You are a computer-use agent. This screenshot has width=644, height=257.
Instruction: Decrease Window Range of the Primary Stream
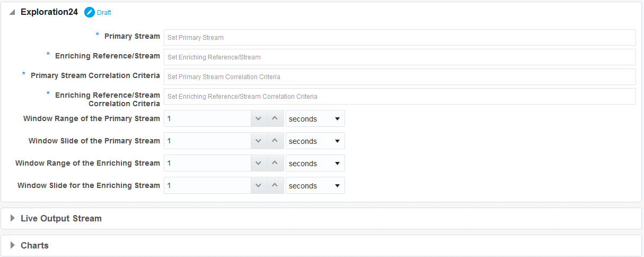(x=258, y=118)
